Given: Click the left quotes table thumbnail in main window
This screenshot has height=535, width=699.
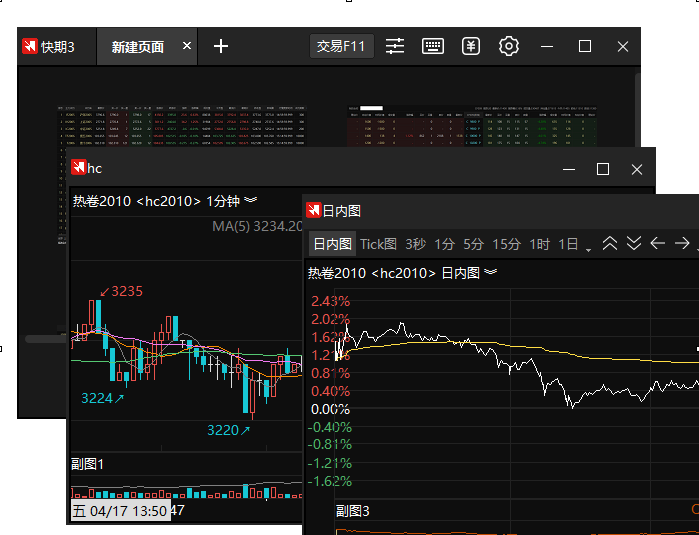Looking at the screenshot, I should 182,126.
